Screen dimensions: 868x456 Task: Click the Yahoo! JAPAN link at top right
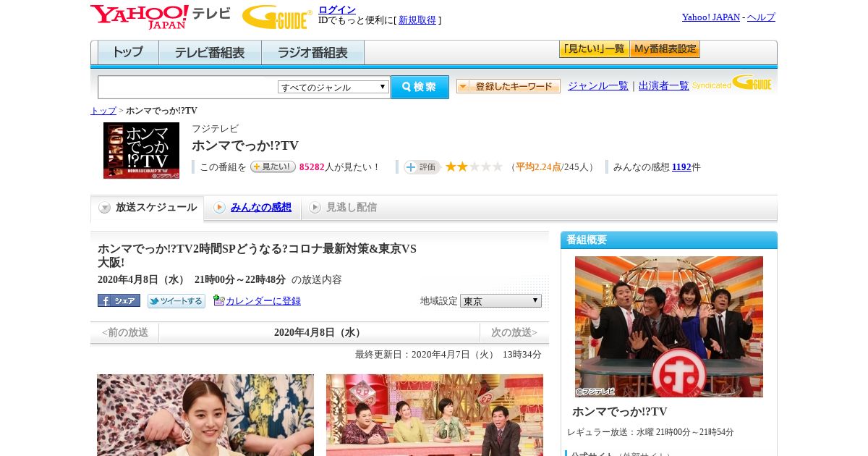711,17
